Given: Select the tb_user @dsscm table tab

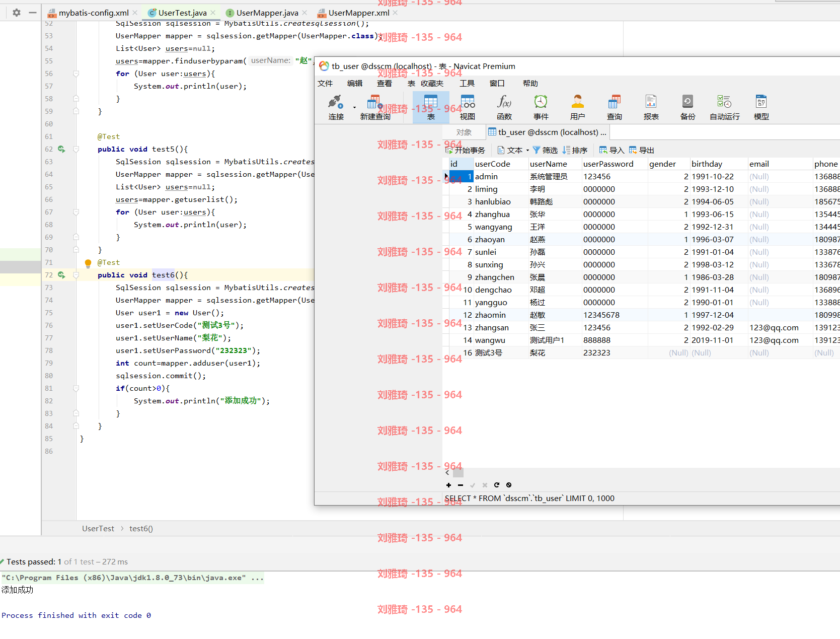Looking at the screenshot, I should tap(547, 132).
